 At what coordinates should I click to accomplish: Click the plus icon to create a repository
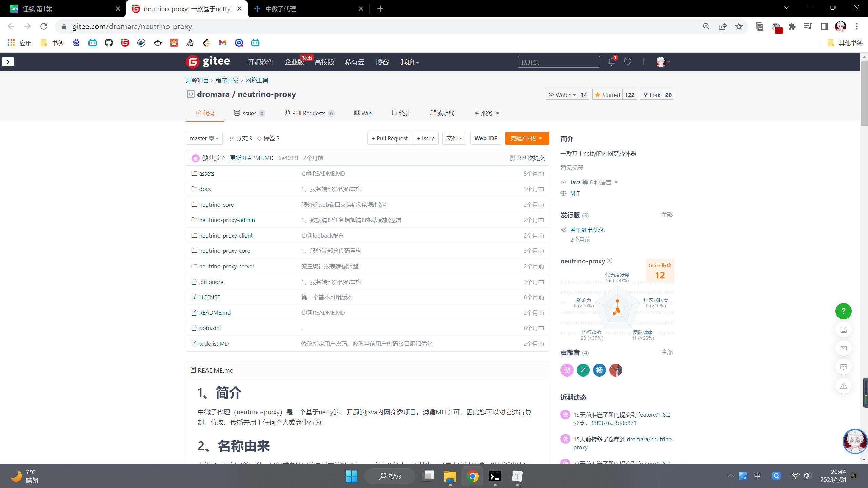click(643, 62)
